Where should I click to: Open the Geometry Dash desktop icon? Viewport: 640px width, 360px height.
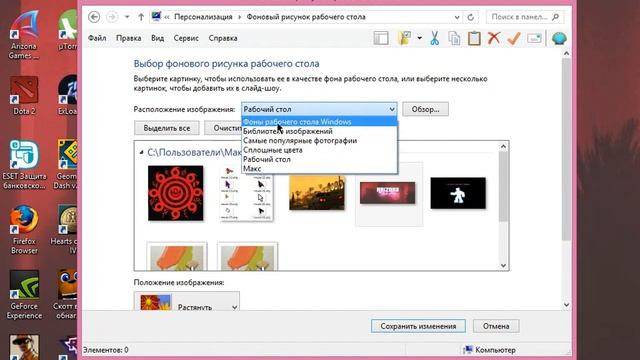[x=67, y=164]
